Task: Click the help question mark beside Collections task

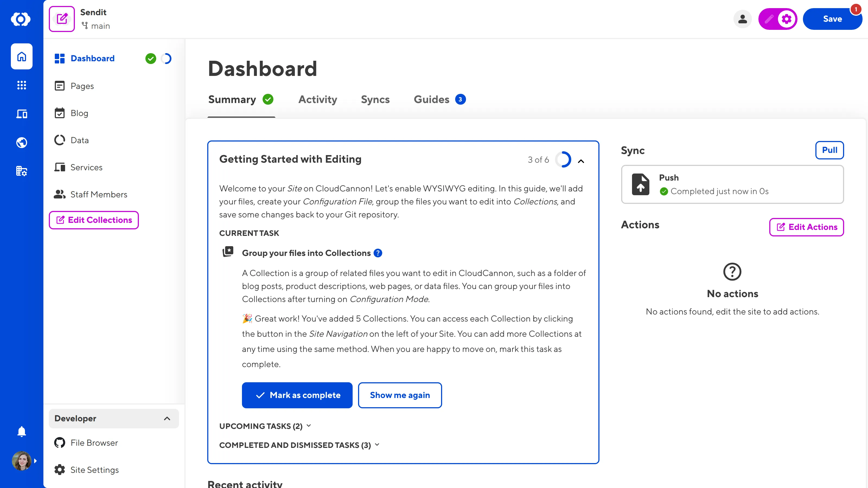Action: [x=378, y=253]
